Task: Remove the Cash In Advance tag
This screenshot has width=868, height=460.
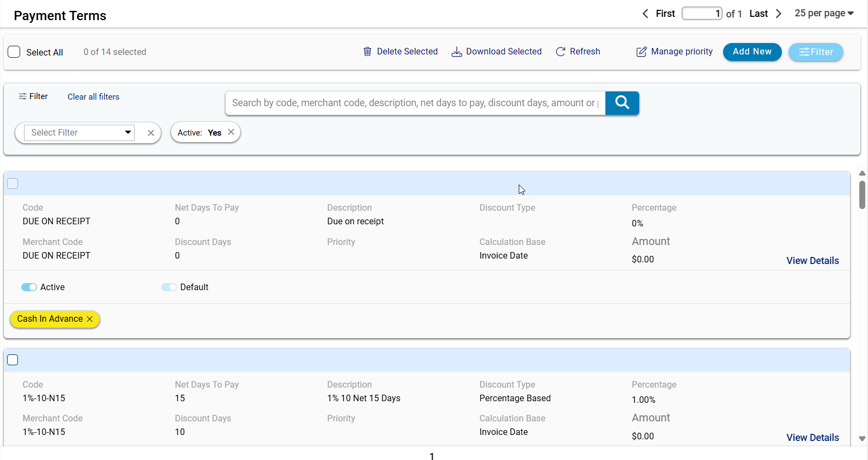Action: (x=90, y=319)
